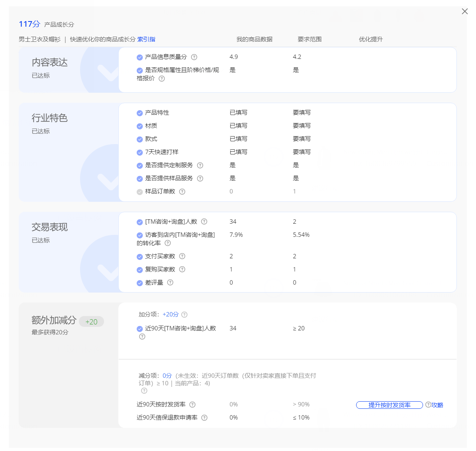476x451 pixels.
Task: Click help icon beside 加分项 +20分
Action: (x=184, y=314)
